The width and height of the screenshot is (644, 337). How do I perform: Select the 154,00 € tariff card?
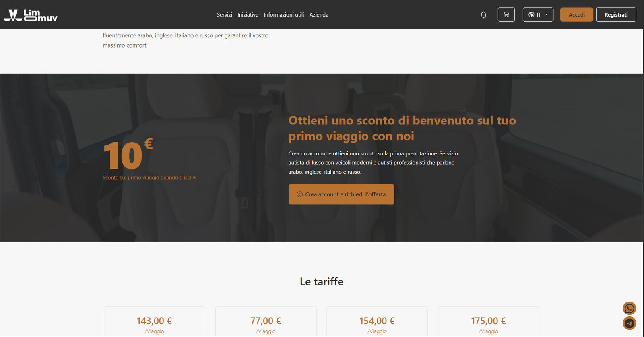[x=377, y=322]
